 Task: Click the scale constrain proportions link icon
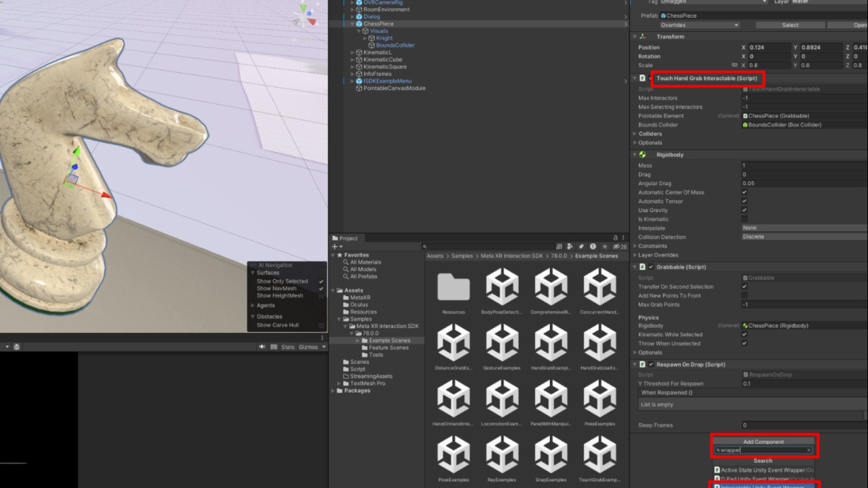(x=734, y=66)
